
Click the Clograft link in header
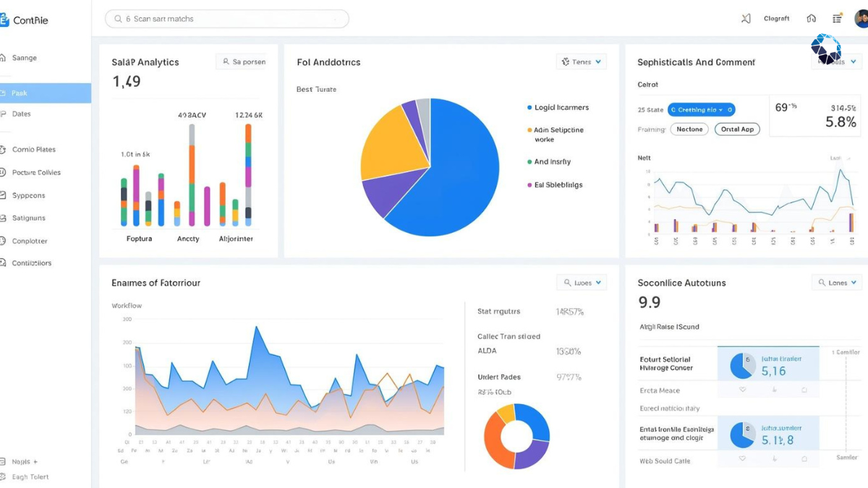[x=777, y=19]
